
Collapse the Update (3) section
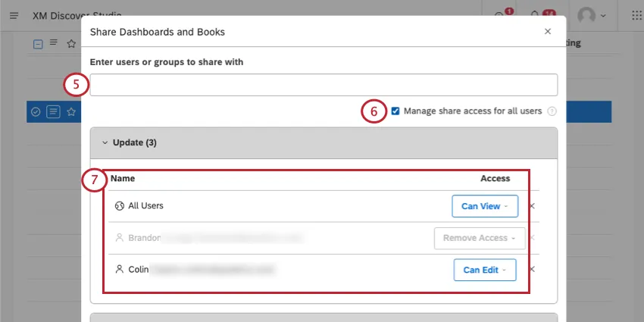click(x=105, y=142)
